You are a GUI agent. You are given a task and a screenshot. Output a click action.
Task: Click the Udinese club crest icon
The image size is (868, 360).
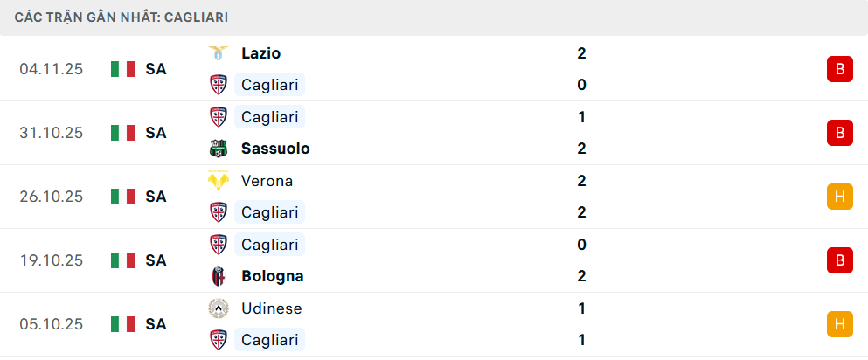218,308
